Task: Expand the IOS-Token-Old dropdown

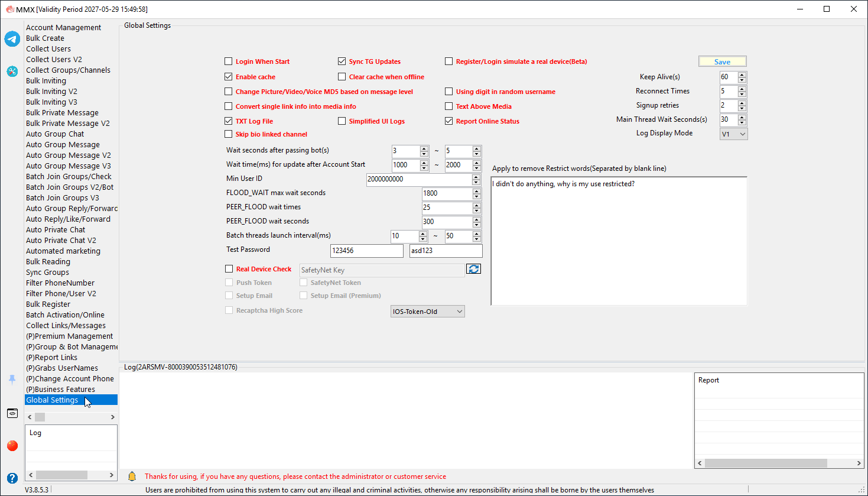Action: pos(428,312)
